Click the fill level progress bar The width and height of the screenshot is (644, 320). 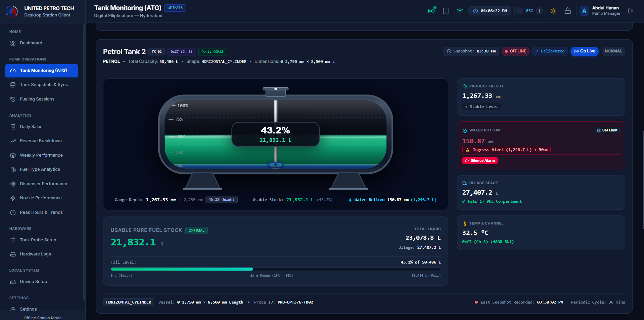click(275, 269)
